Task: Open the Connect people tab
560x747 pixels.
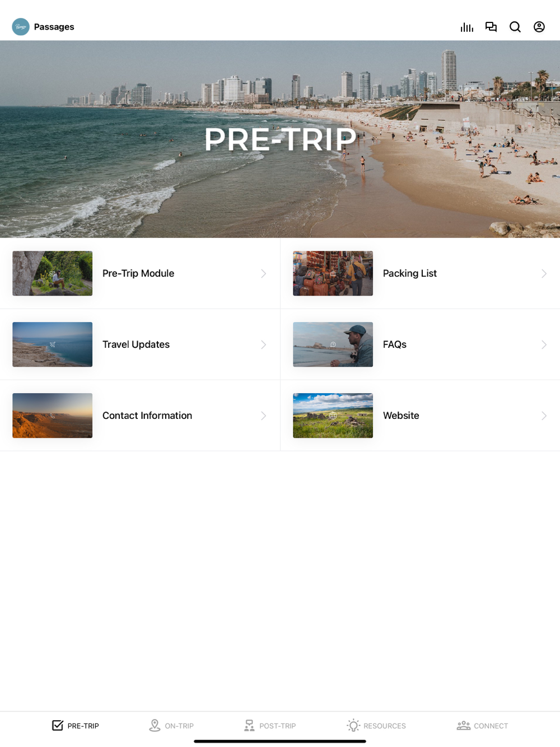Action: click(x=482, y=726)
